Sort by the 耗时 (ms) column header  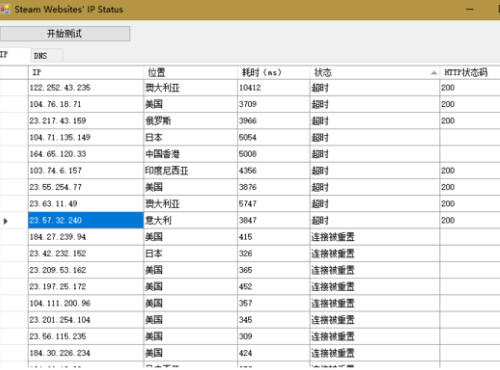274,72
